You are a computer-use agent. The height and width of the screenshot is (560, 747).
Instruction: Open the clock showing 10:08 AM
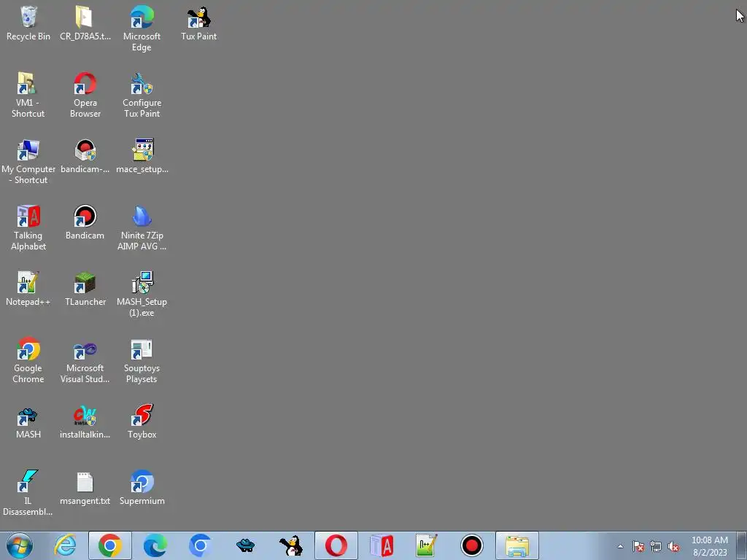pos(709,546)
